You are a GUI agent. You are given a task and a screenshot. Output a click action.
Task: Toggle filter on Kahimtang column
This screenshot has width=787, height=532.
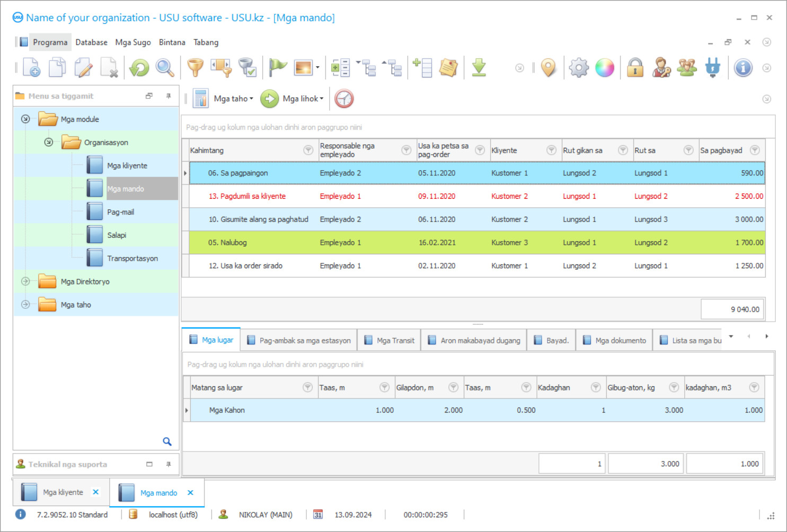click(x=308, y=150)
